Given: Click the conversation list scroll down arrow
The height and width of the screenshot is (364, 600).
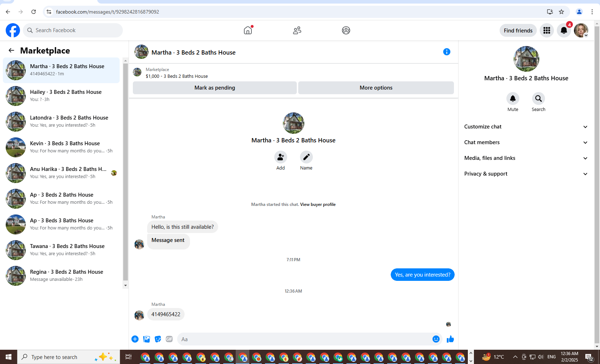Looking at the screenshot, I should (125, 285).
